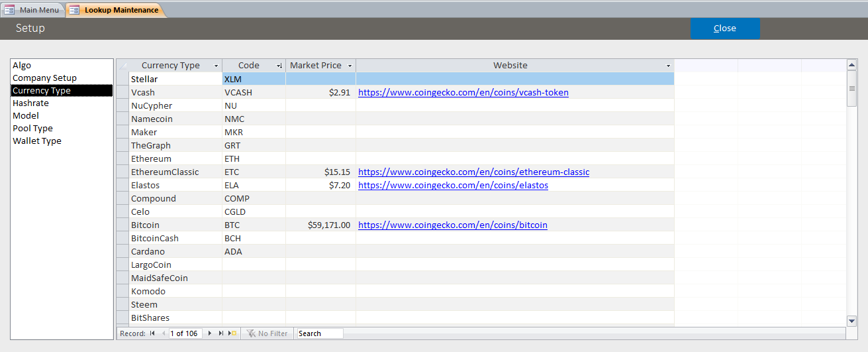The width and height of the screenshot is (868, 352).
Task: Click Maker currency cell
Action: point(175,133)
